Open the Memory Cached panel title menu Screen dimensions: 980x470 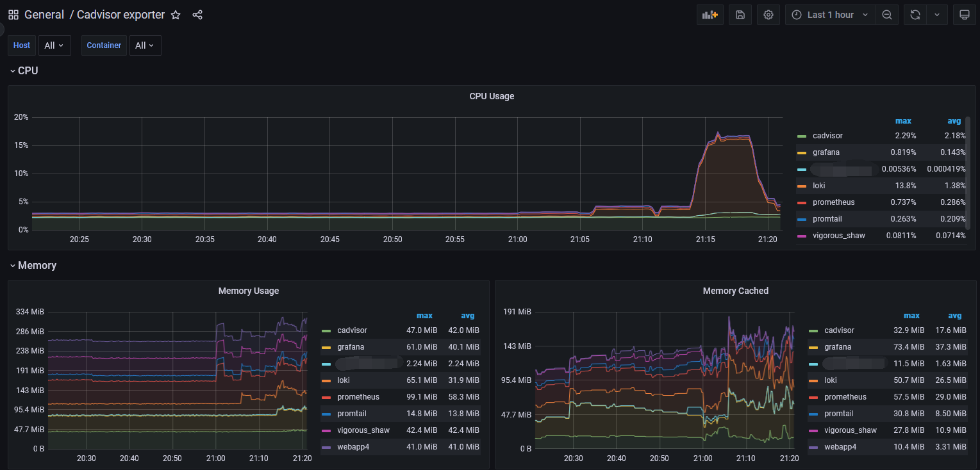point(735,291)
